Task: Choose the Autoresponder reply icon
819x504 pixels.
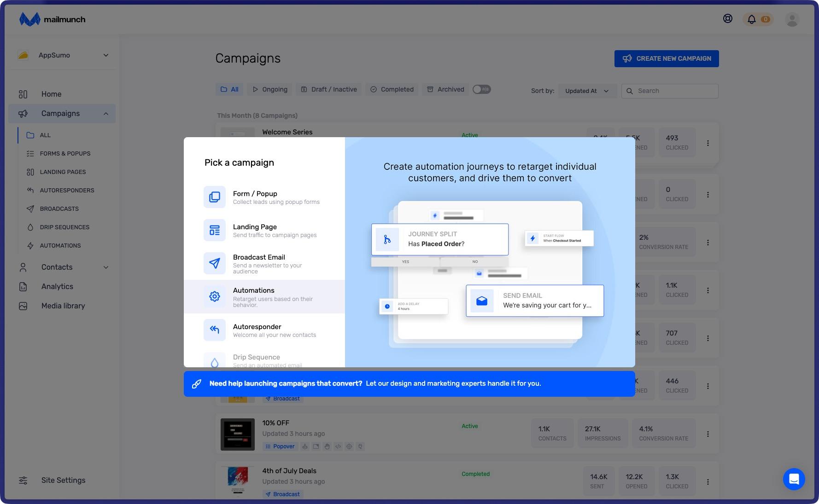Action: click(215, 330)
